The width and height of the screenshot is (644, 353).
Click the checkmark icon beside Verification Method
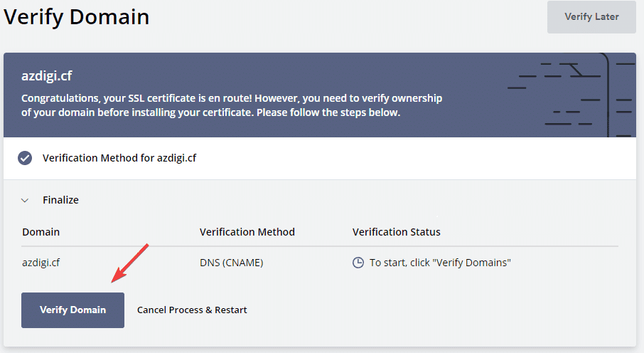point(25,158)
